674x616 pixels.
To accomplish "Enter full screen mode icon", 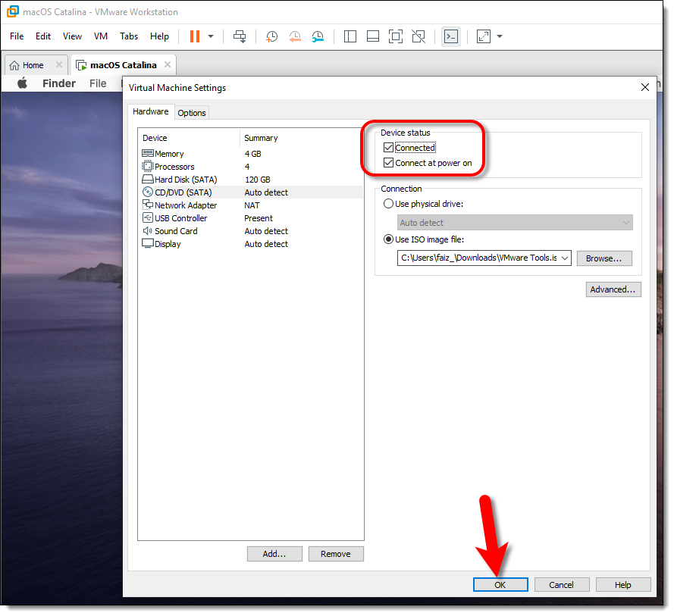I will point(396,36).
